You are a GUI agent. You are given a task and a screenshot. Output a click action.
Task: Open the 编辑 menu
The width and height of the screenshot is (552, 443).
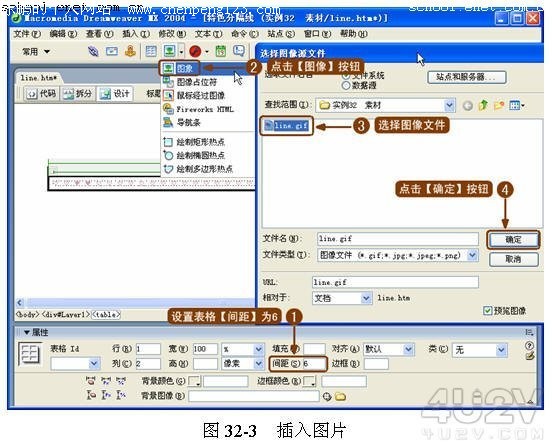pyautogui.click(x=63, y=34)
